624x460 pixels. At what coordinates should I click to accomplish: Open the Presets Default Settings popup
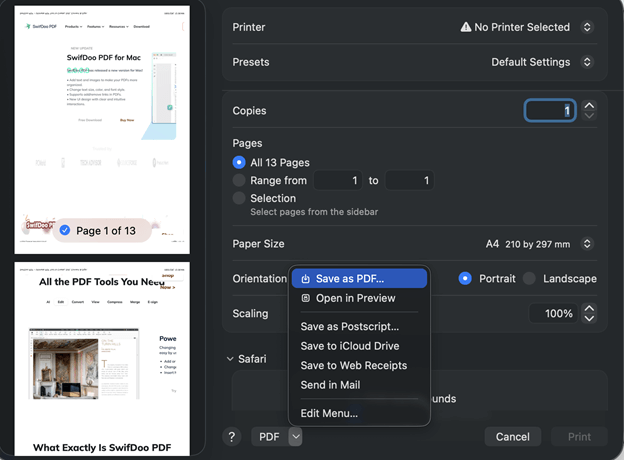(x=587, y=62)
